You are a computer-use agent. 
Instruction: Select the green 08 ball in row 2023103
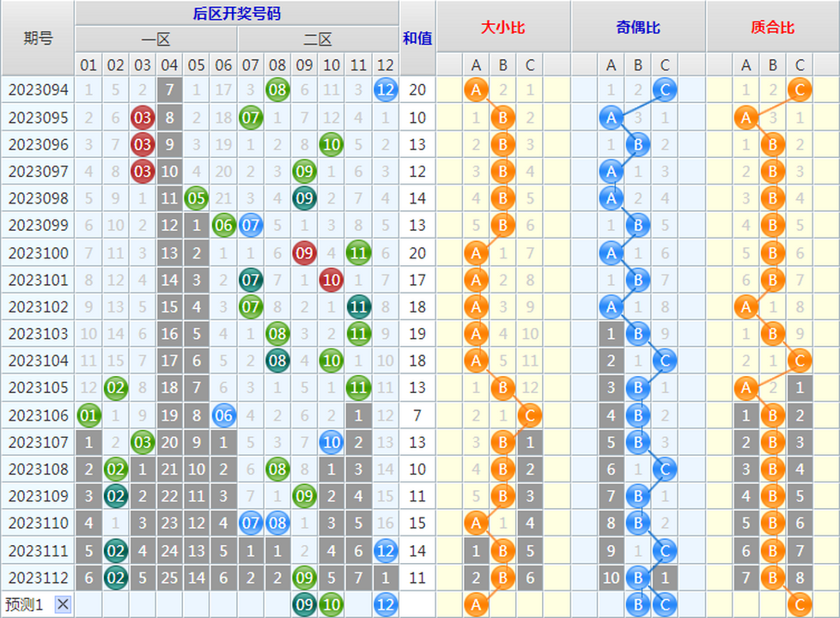coord(277,334)
